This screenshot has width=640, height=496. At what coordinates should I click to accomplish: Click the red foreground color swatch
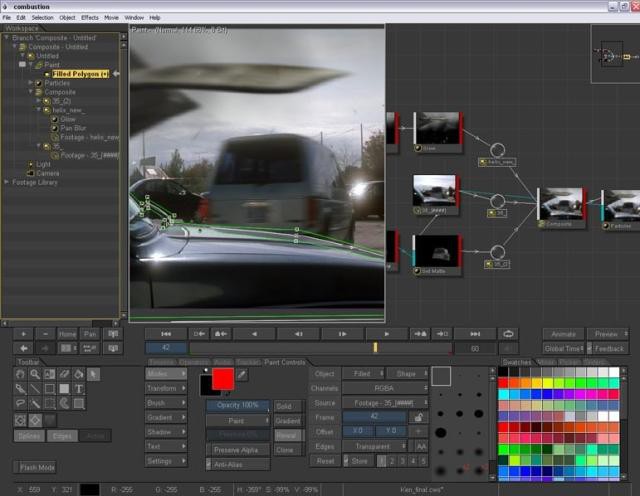(x=222, y=378)
